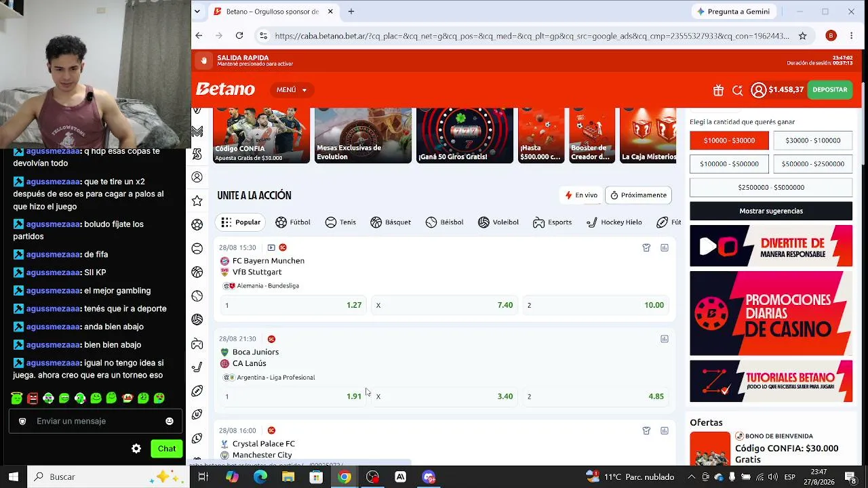Select the Voleibol sports tab
This screenshot has height=488, width=868.
coord(498,222)
